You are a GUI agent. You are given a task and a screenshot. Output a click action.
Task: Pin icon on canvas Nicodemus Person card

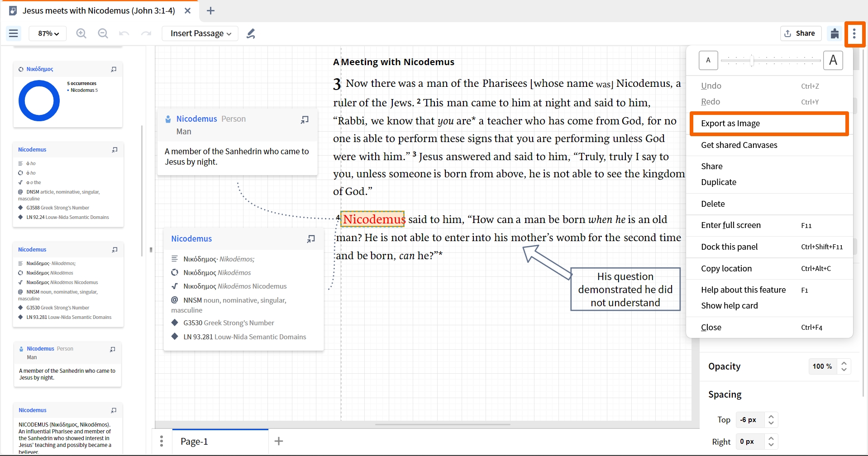click(x=305, y=119)
